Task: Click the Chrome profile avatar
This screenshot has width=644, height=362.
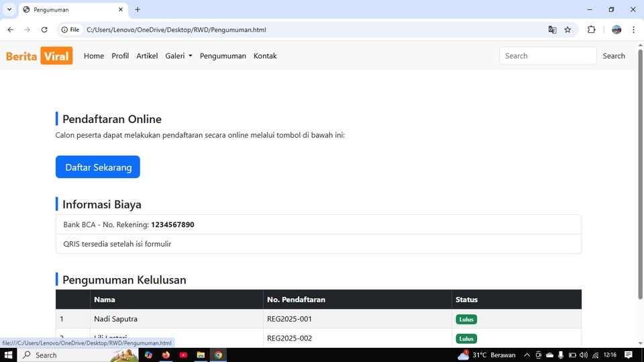Action: 616,30
